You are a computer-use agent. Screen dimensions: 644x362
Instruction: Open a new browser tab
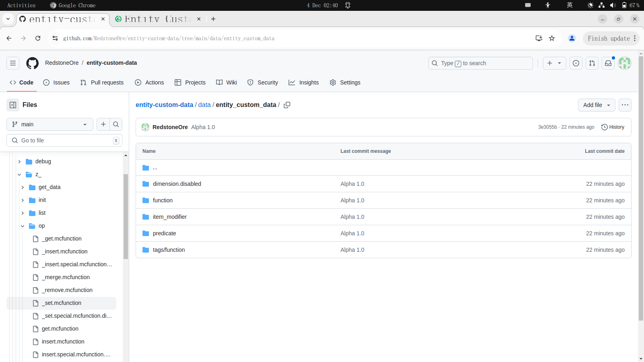213,19
